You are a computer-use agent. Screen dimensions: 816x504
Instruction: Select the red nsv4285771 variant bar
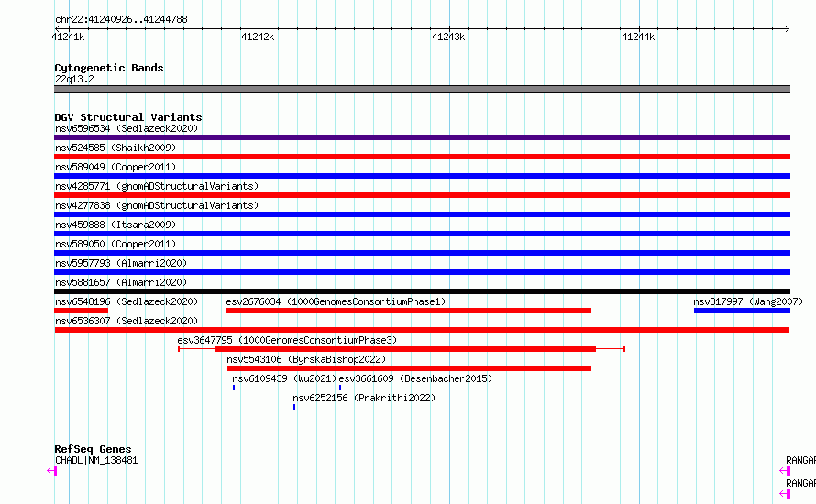click(422, 195)
